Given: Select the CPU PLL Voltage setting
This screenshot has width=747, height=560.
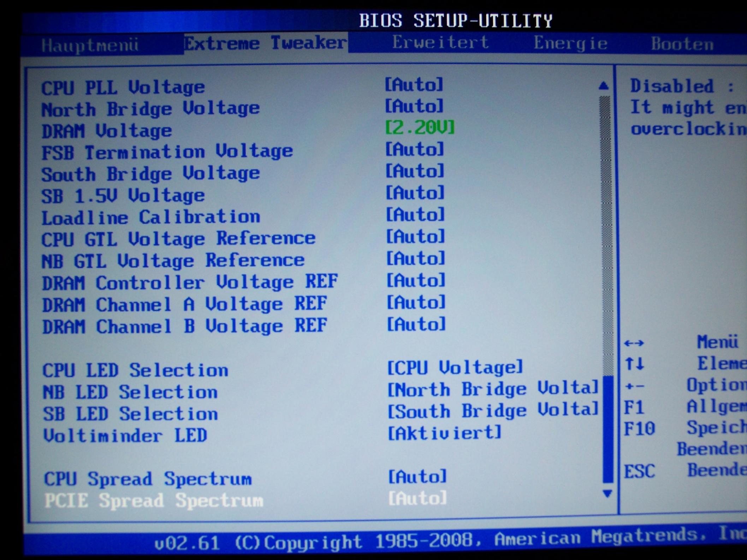Looking at the screenshot, I should point(123,88).
